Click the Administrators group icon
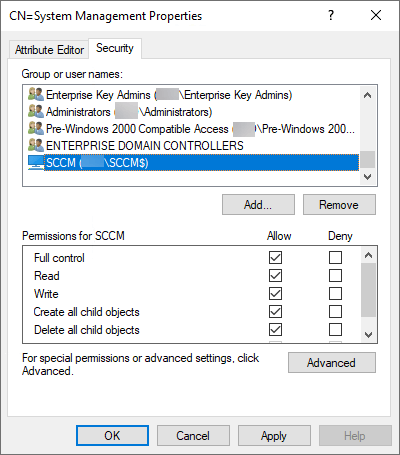The image size is (400, 455). (x=36, y=112)
